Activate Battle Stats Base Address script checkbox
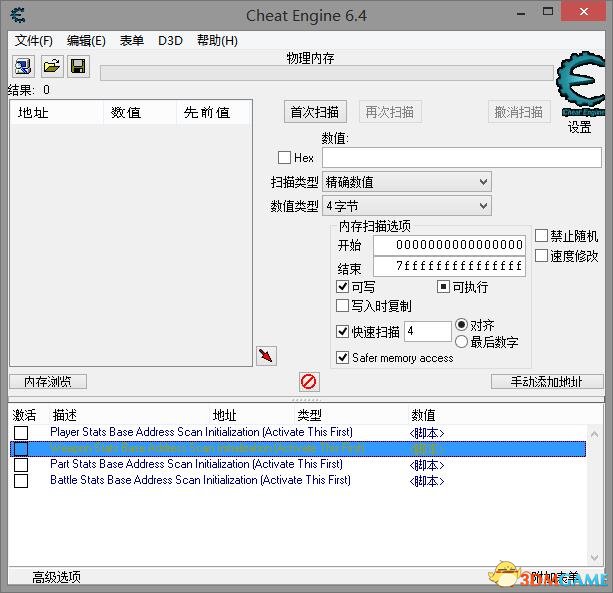 pos(21,481)
